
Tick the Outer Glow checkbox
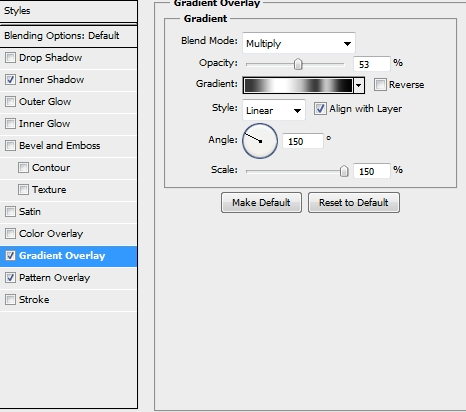(10, 102)
